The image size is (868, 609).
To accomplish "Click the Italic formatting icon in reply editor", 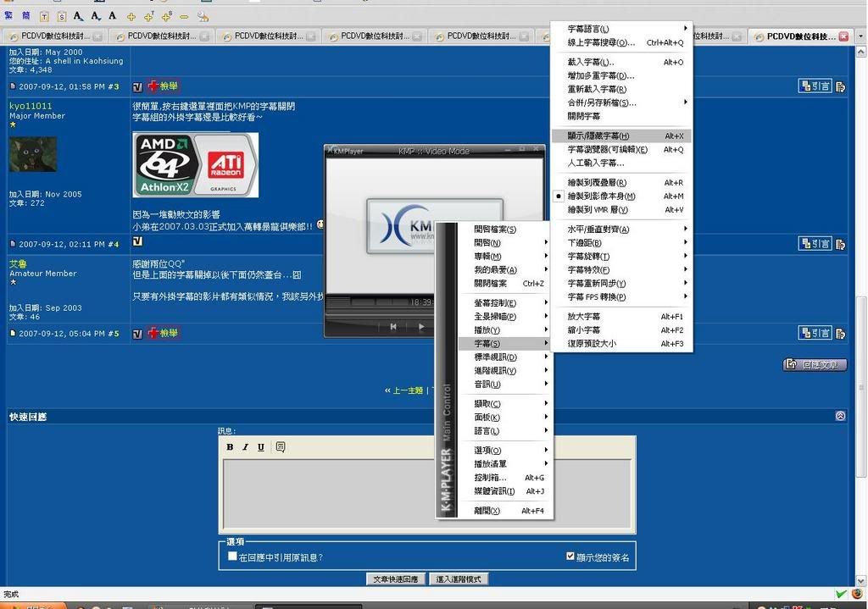I will click(245, 447).
